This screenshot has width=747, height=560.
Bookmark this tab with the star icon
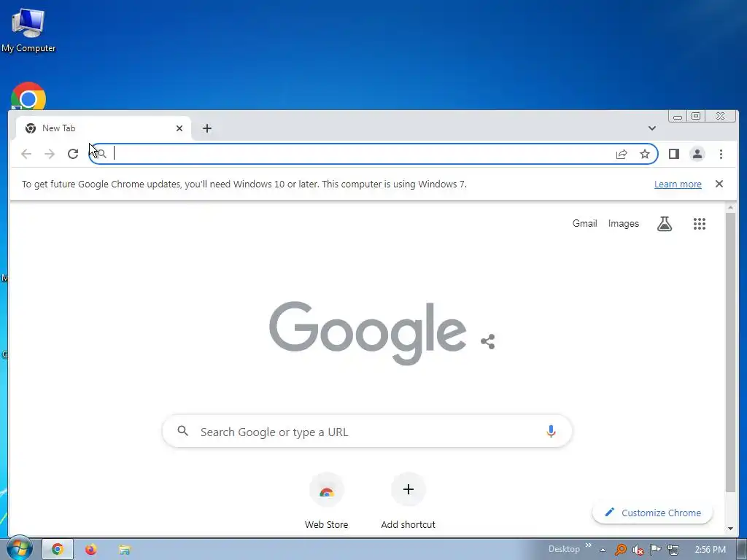coord(645,154)
